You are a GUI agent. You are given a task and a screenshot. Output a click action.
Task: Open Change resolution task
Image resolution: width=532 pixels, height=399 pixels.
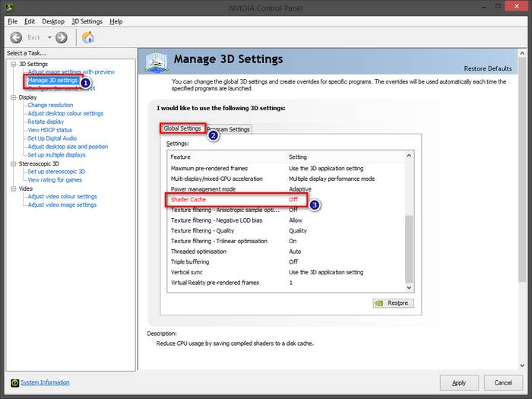[50, 105]
